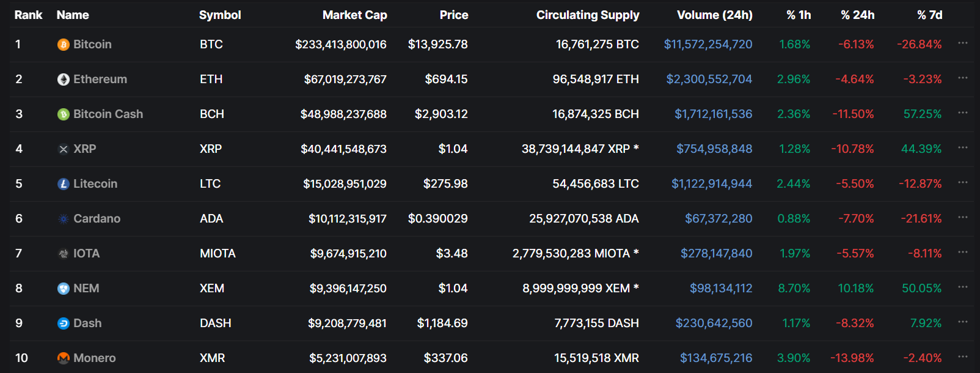Sort the table by Price header
Image resolution: width=980 pixels, height=373 pixels.
click(x=453, y=15)
